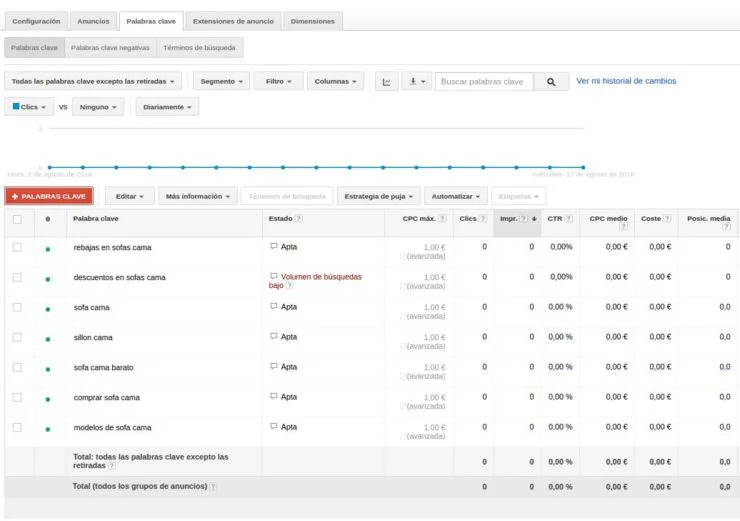Check the box for comprar sofa cama
The height and width of the screenshot is (521, 740).
(17, 397)
